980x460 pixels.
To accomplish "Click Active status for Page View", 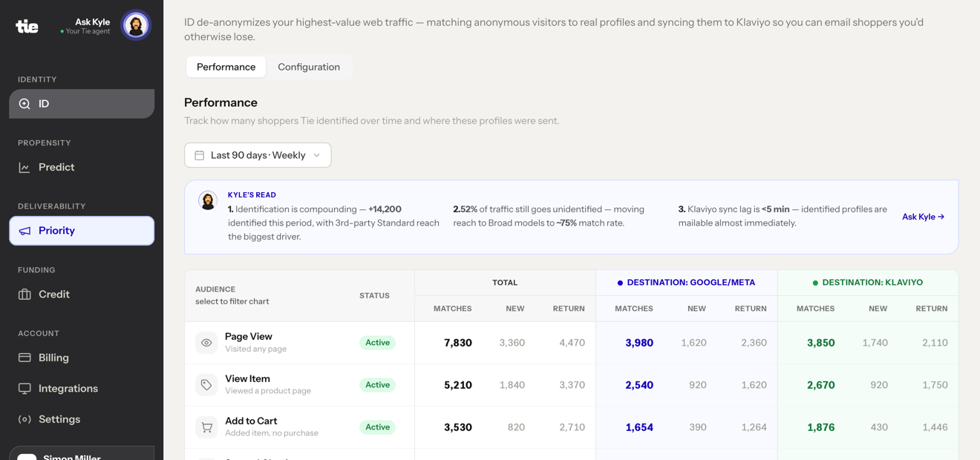I will [x=377, y=343].
